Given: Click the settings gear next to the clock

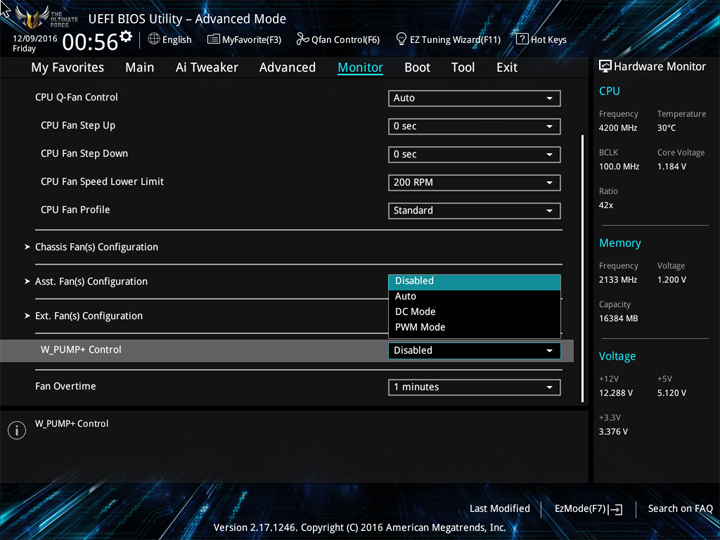Looking at the screenshot, I should (126, 36).
